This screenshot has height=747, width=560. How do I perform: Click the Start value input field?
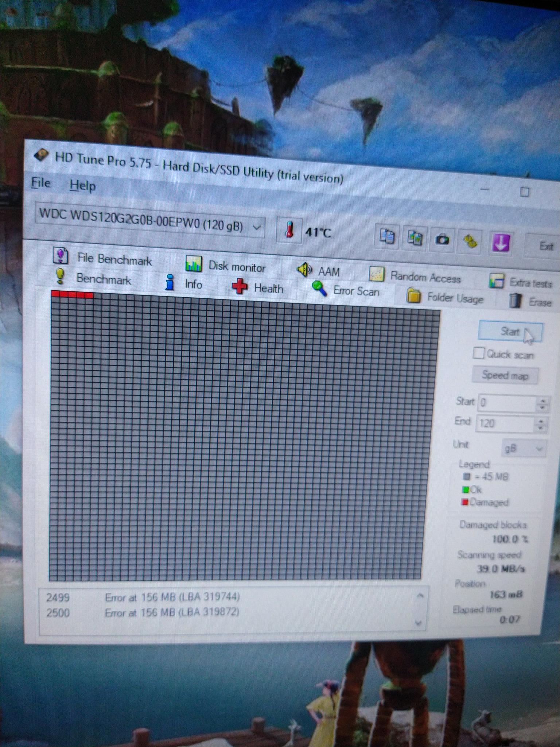point(507,403)
